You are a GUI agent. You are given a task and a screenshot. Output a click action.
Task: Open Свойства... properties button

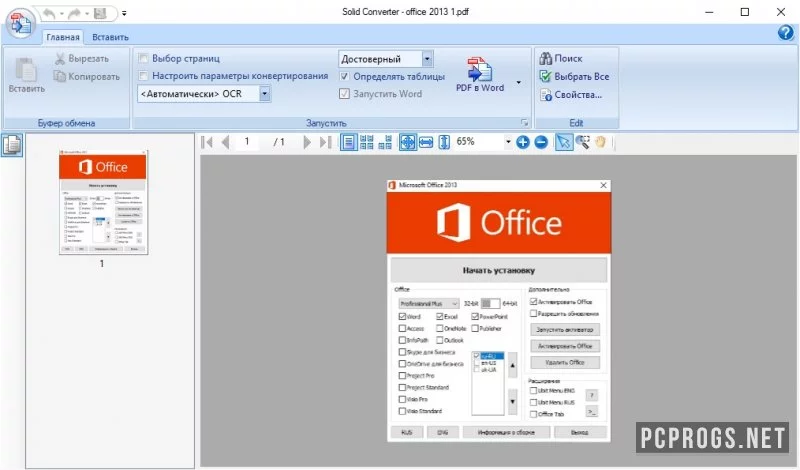pyautogui.click(x=571, y=95)
